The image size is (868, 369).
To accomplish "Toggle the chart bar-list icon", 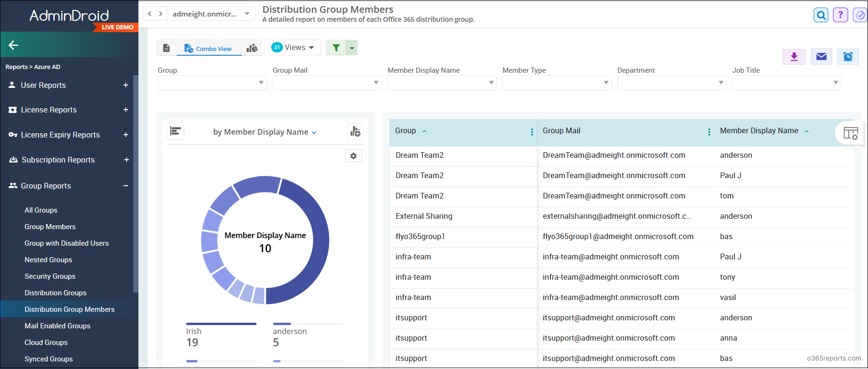I will [x=176, y=131].
